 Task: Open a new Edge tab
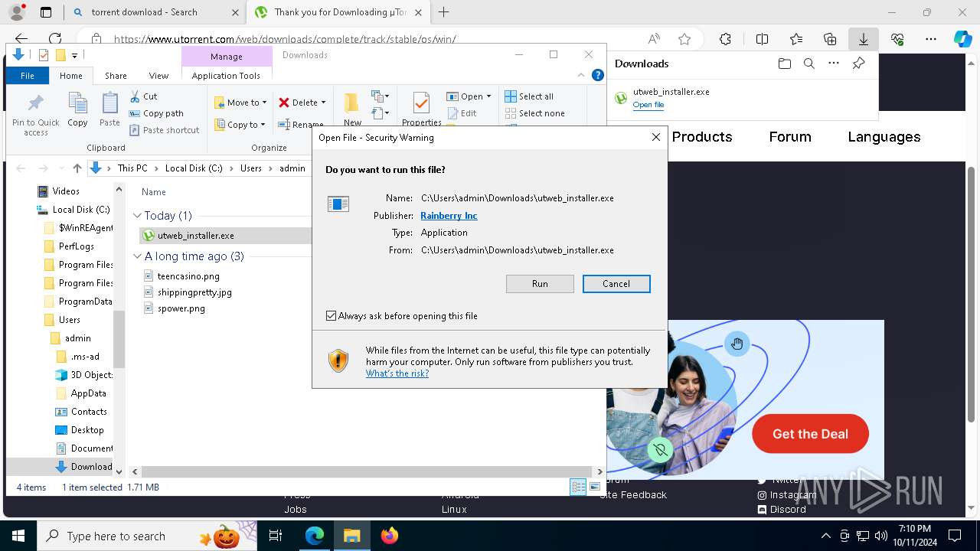[443, 12]
